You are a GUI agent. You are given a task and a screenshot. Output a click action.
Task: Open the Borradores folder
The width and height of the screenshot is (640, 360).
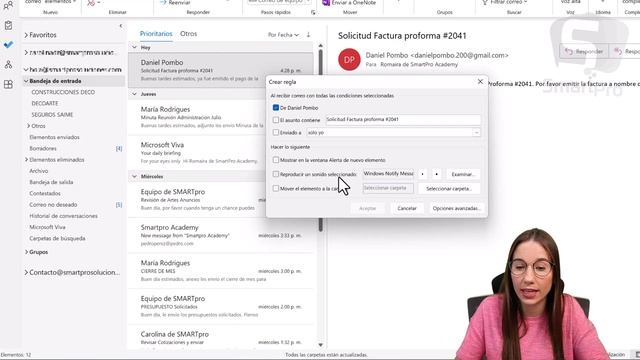point(43,149)
